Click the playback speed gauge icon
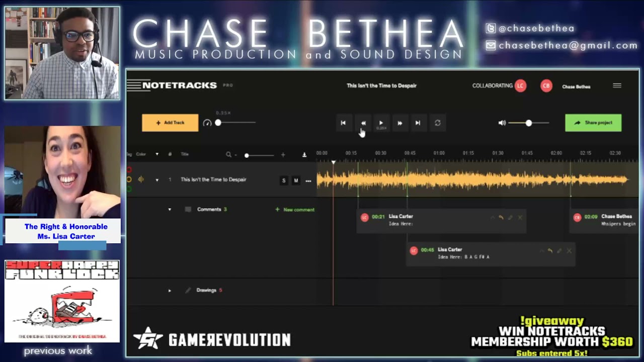 pos(207,123)
